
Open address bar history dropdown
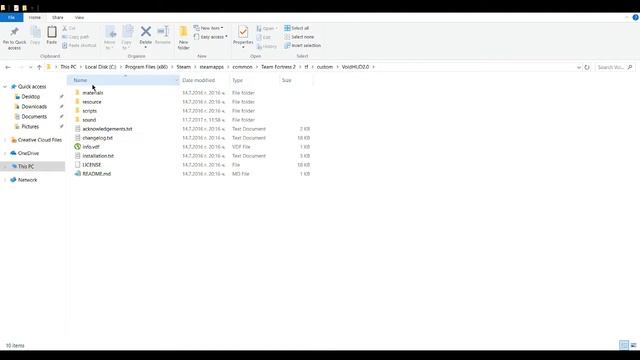pos(578,67)
